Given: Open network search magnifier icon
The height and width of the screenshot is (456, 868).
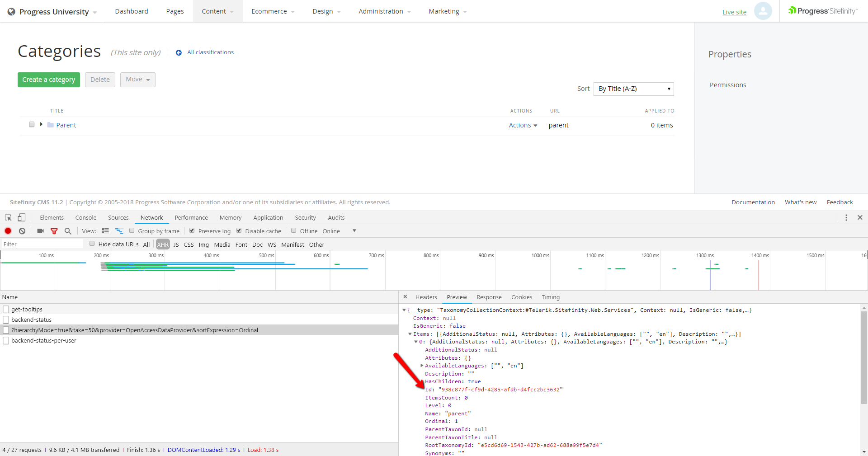Looking at the screenshot, I should (x=68, y=231).
